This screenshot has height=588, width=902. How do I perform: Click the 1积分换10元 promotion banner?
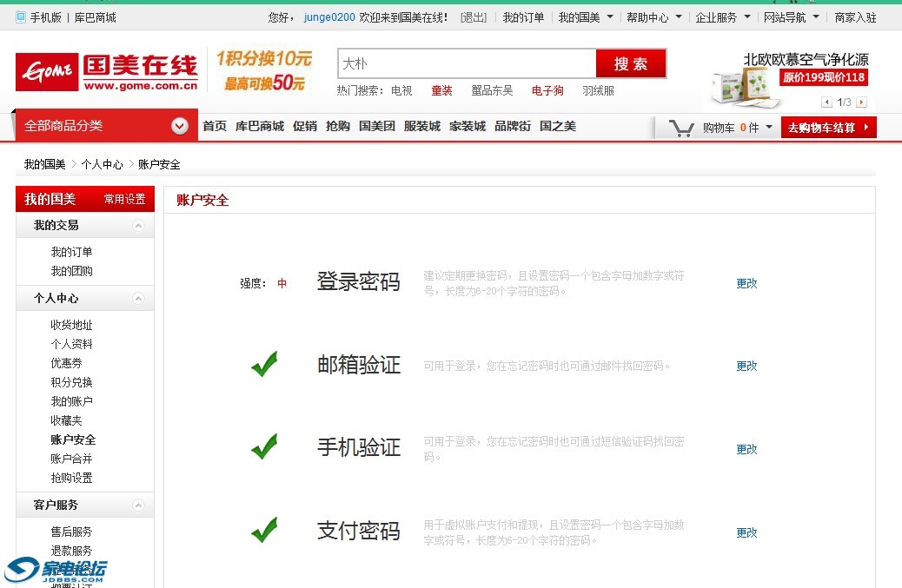click(x=265, y=70)
